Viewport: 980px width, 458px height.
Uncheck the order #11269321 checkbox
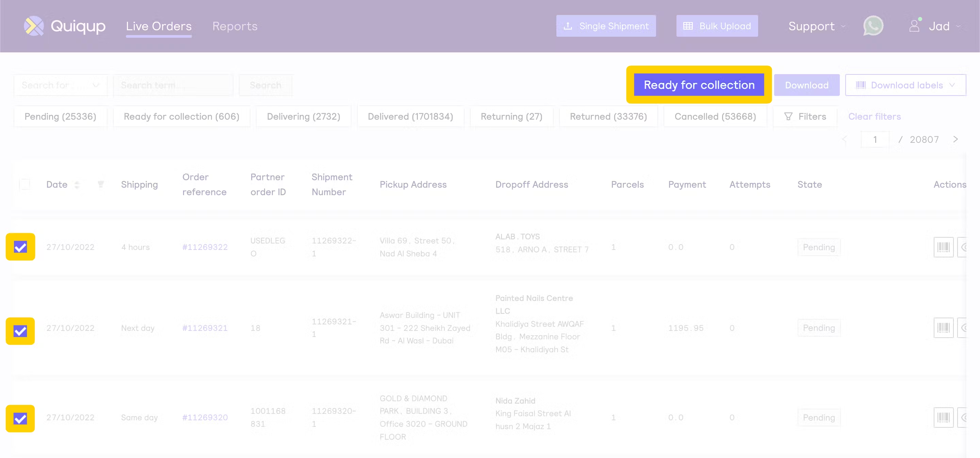[20, 331]
